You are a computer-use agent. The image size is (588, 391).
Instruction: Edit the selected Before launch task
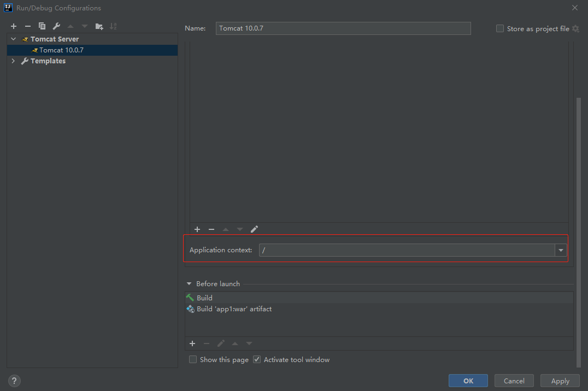tap(221, 343)
